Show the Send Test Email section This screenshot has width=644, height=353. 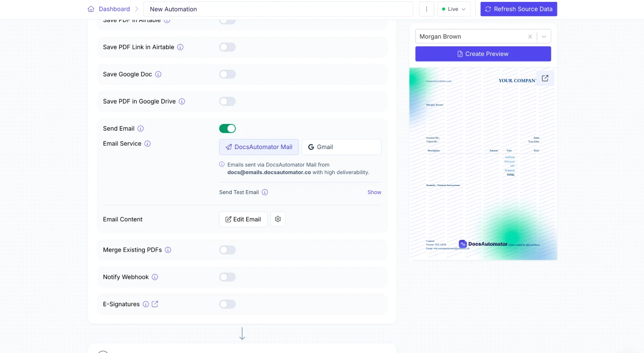(374, 192)
